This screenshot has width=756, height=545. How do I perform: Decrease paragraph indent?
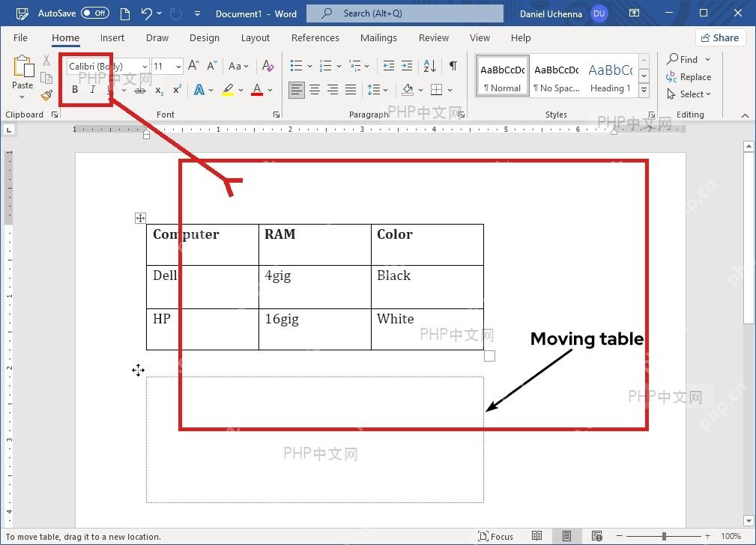(389, 66)
